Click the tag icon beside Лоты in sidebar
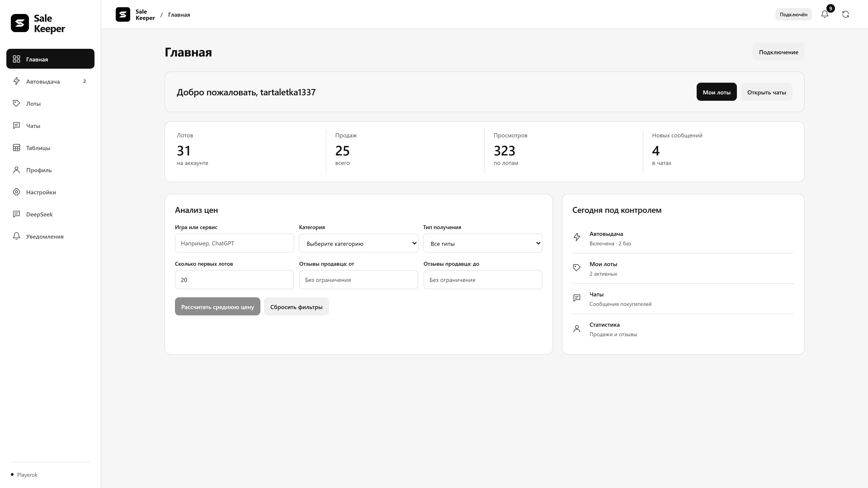The image size is (868, 488). [17, 103]
